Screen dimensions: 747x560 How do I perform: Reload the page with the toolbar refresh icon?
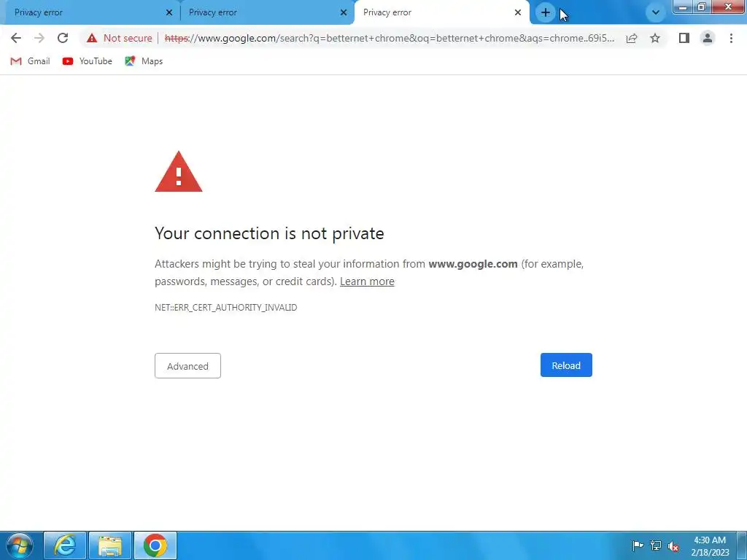coord(63,38)
